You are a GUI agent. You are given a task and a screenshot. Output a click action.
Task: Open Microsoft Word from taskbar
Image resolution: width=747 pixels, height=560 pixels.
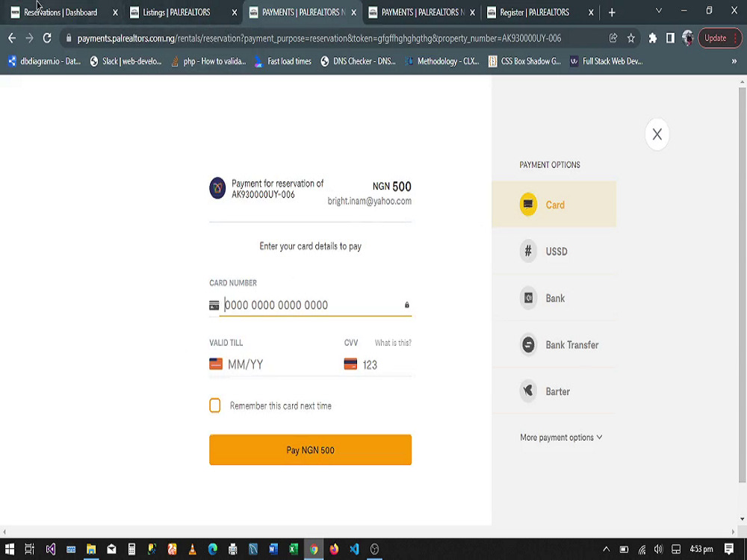[273, 549]
